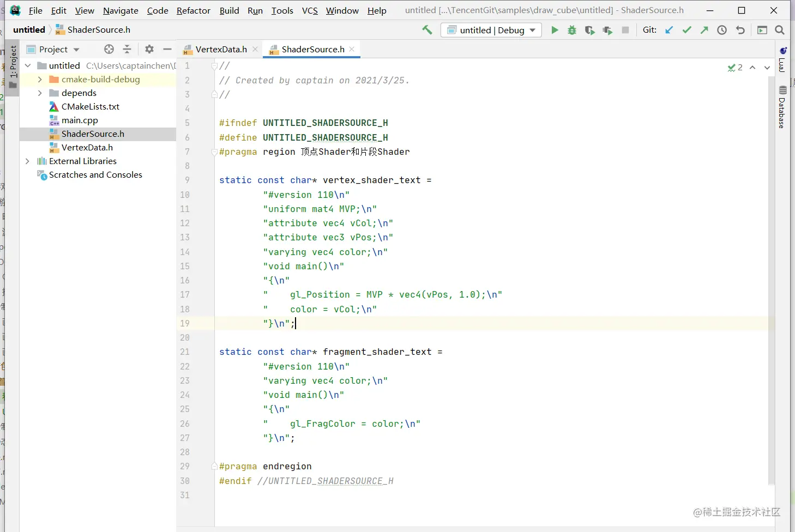Show Git history clock icon
This screenshot has height=532, width=795.
pos(722,30)
